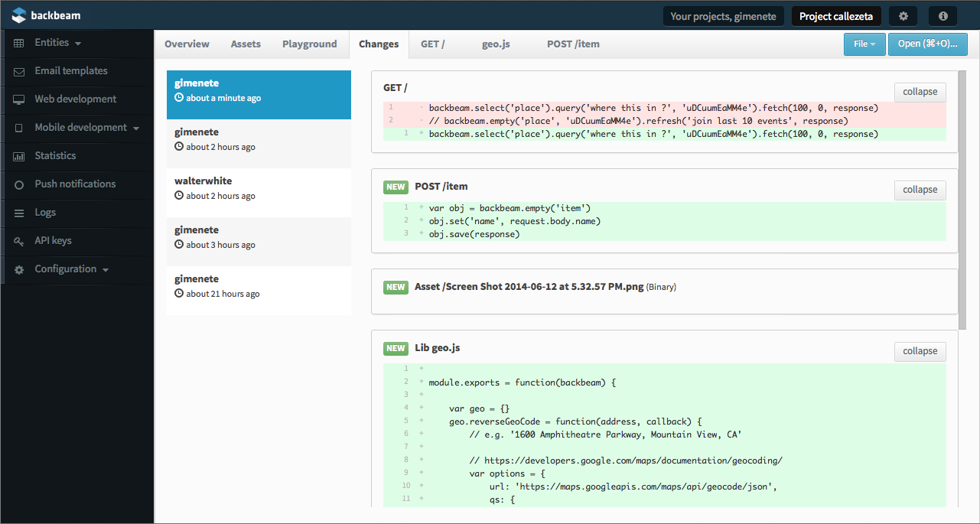Open the GET / file tab
980x524 pixels.
click(x=433, y=44)
